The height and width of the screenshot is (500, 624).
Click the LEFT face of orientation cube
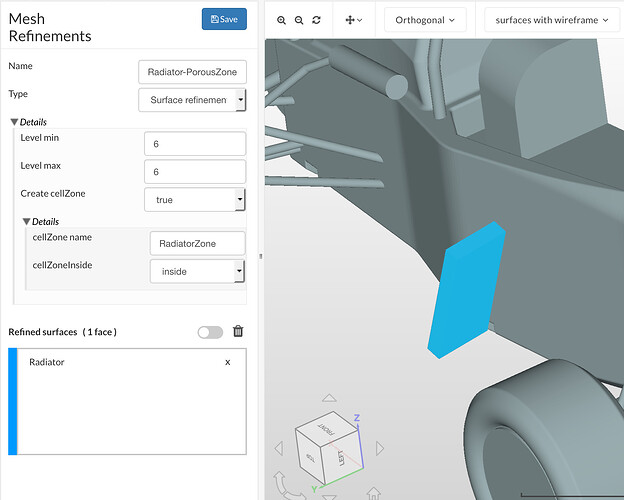point(341,457)
